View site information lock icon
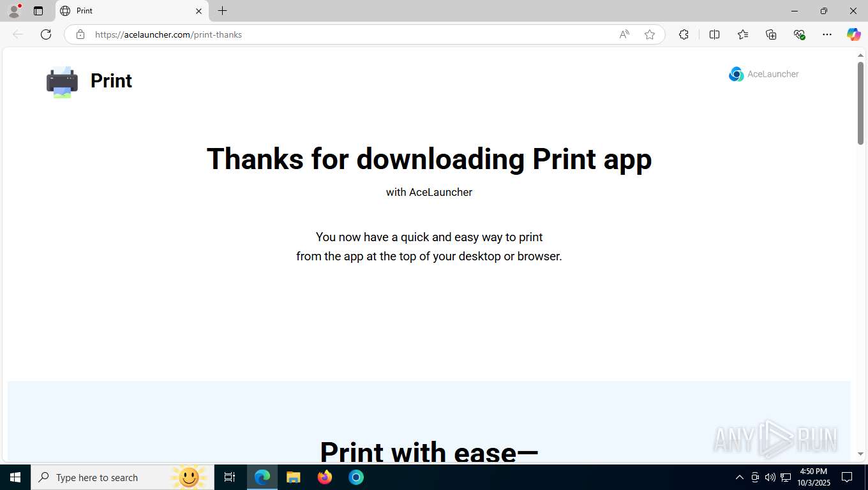 pyautogui.click(x=80, y=34)
